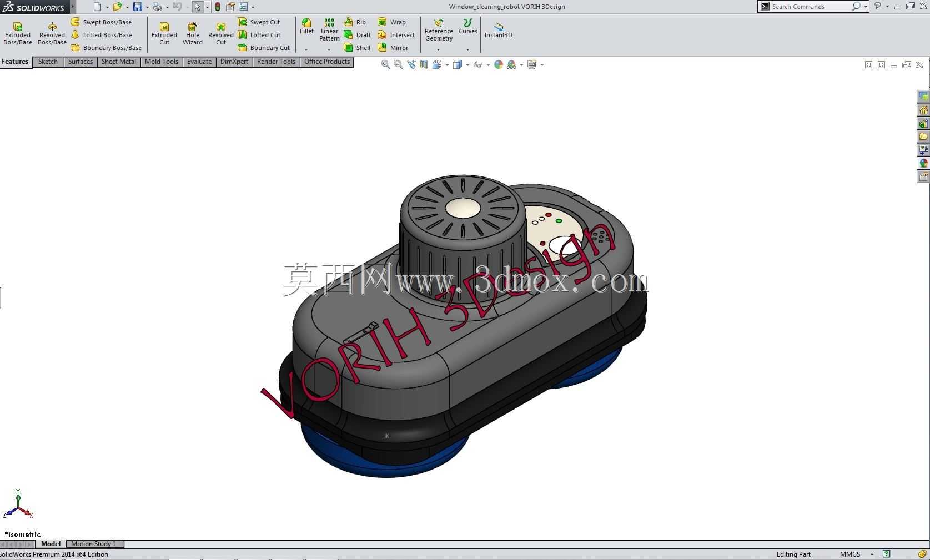Start an Extruded Cut

[x=164, y=34]
